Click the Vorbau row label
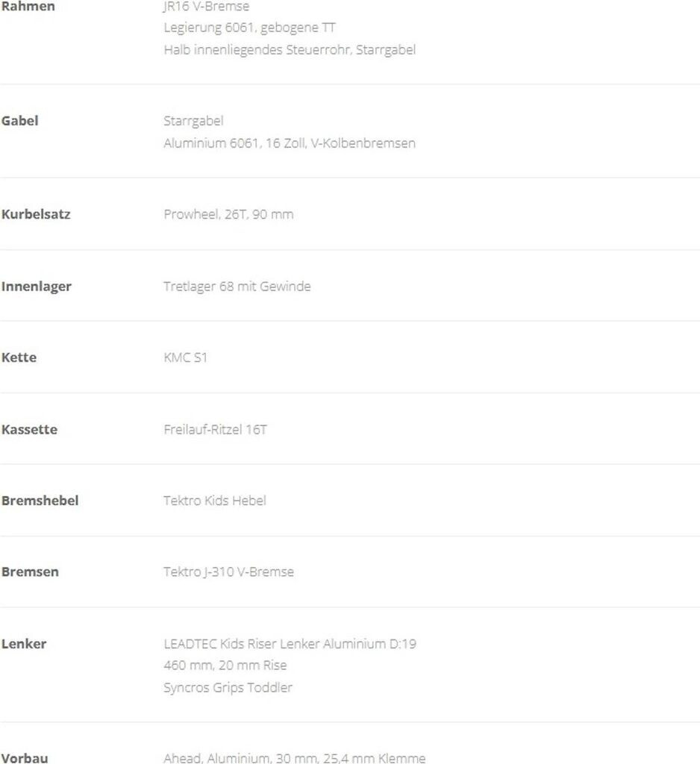 [25, 758]
